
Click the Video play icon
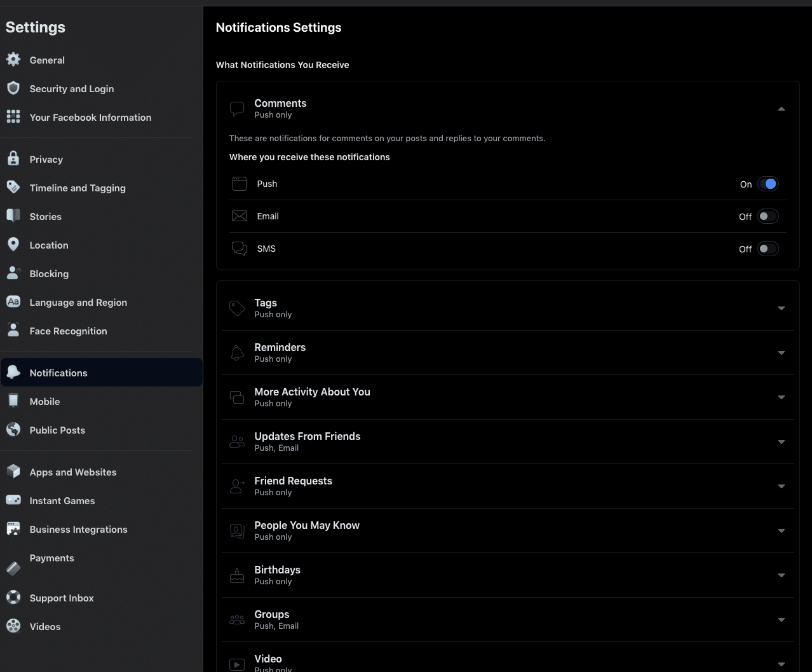pyautogui.click(x=237, y=664)
